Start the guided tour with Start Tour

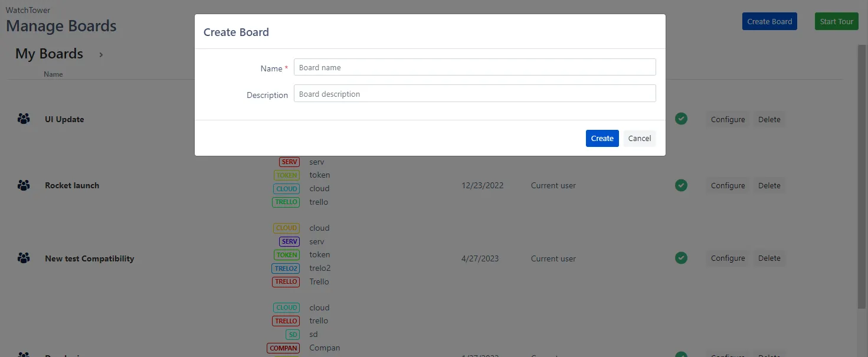[836, 21]
